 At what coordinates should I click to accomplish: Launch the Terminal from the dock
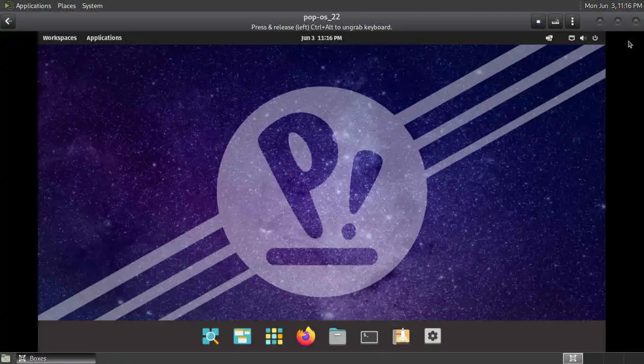coord(369,337)
